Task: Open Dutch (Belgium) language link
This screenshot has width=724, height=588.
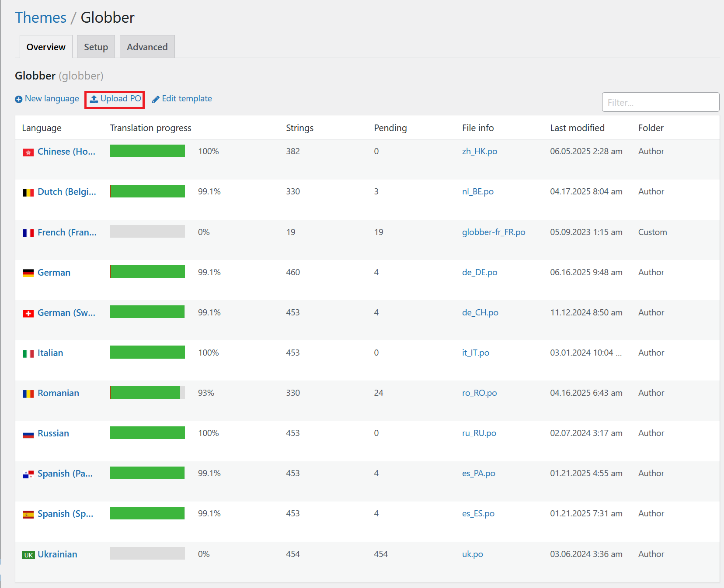Action: click(67, 192)
